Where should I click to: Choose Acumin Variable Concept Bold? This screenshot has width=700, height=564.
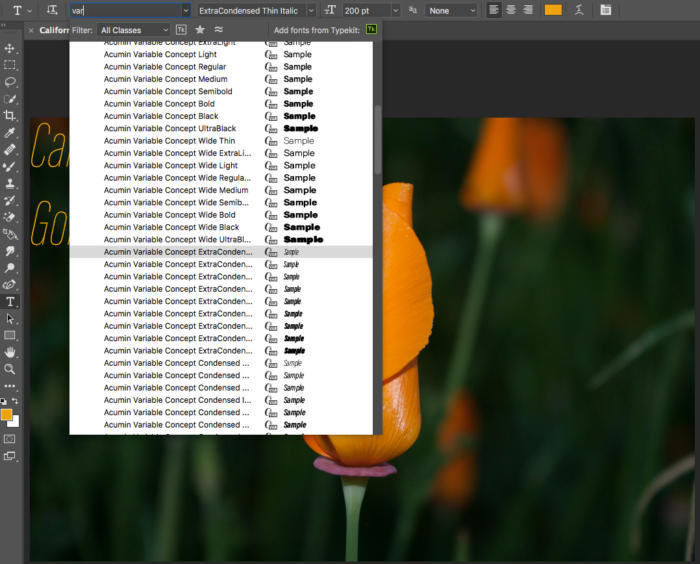coord(221,104)
